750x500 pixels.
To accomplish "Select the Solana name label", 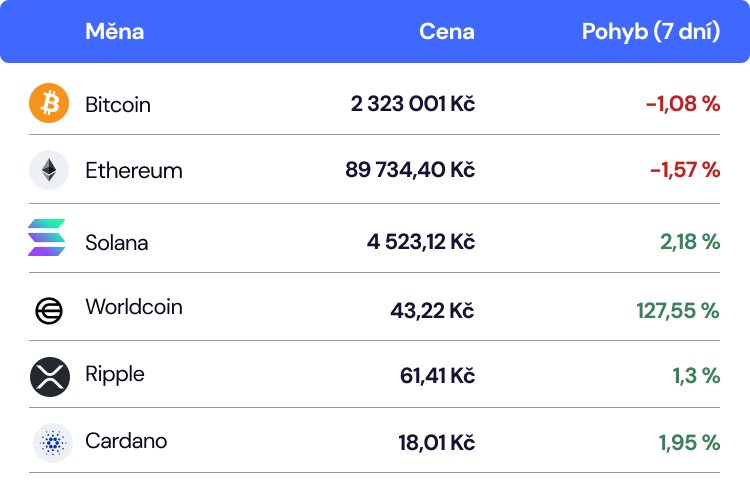I will coord(117,243).
